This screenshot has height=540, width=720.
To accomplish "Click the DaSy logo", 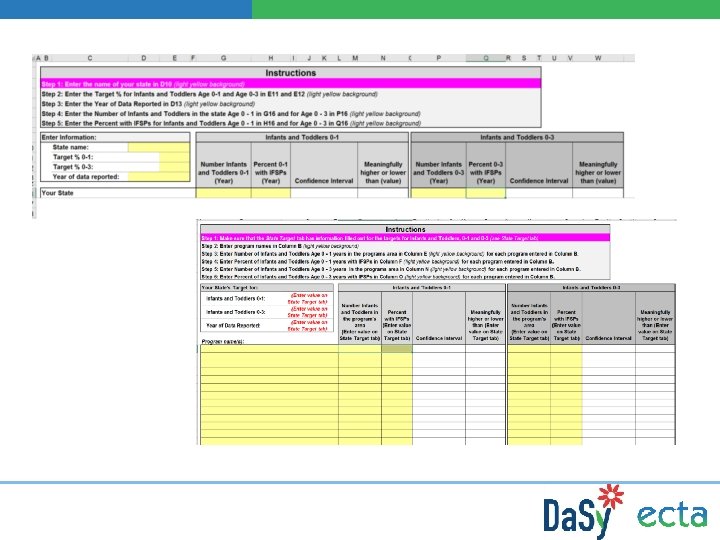I will click(583, 512).
